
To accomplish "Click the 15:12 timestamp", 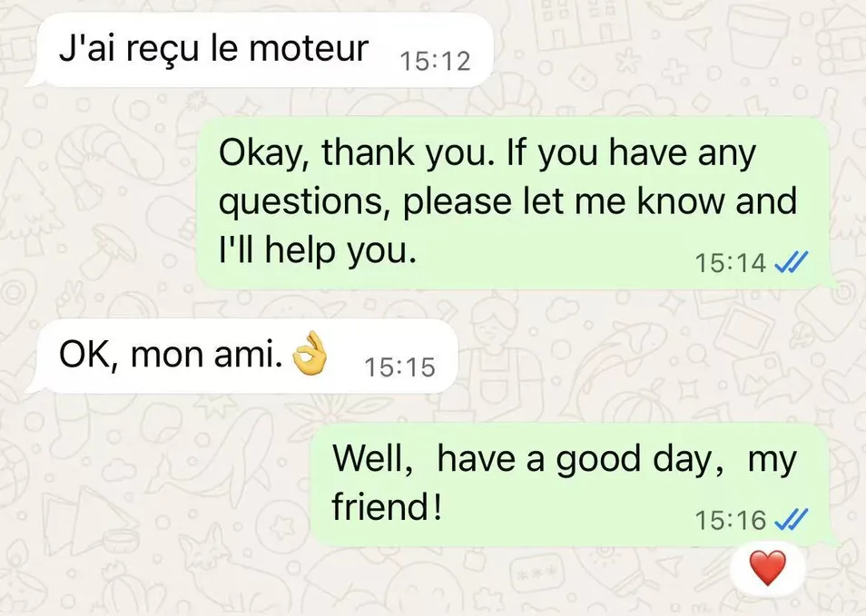I will [x=435, y=61].
